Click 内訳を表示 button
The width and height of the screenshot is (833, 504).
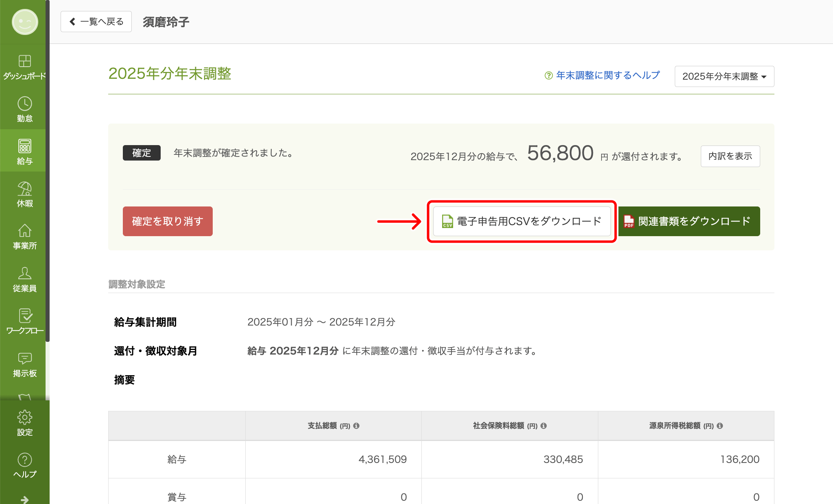pyautogui.click(x=730, y=156)
